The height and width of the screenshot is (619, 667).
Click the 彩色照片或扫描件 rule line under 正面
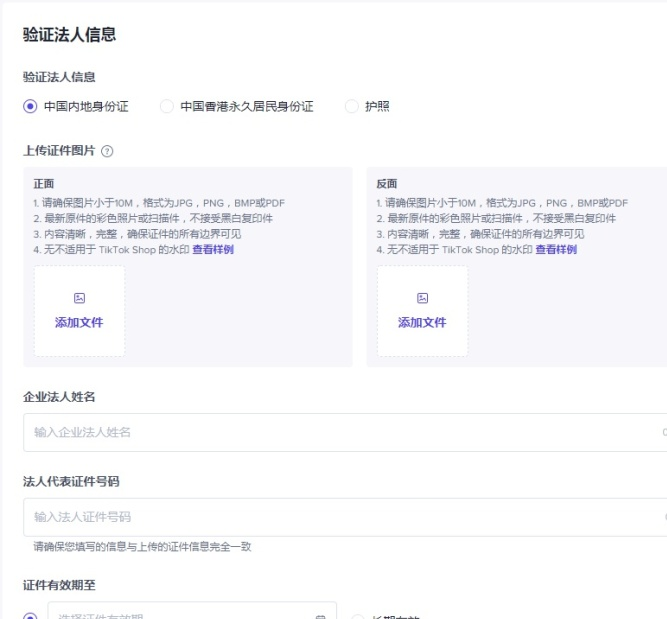pyautogui.click(x=153, y=218)
